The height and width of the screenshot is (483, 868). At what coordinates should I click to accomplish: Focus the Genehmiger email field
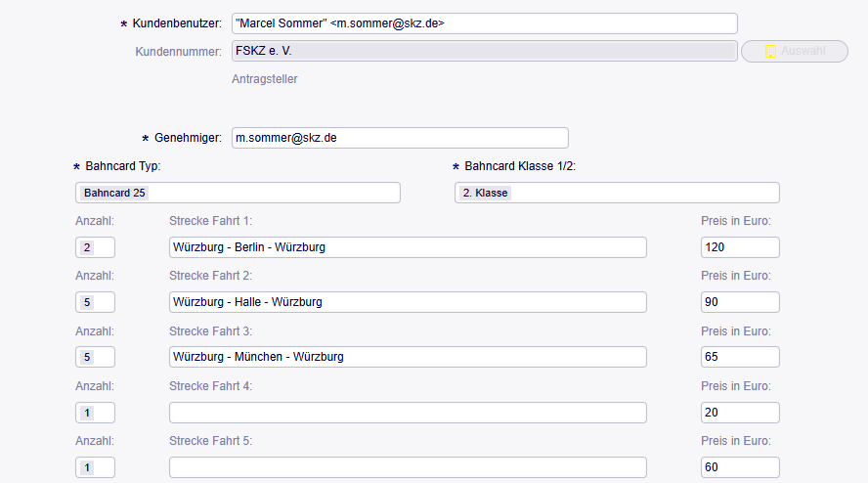(399, 138)
